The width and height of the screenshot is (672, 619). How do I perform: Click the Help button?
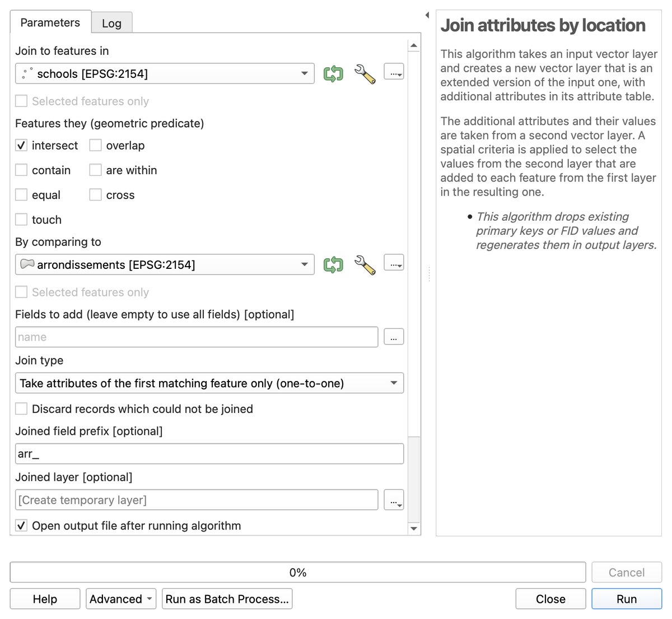pos(45,599)
